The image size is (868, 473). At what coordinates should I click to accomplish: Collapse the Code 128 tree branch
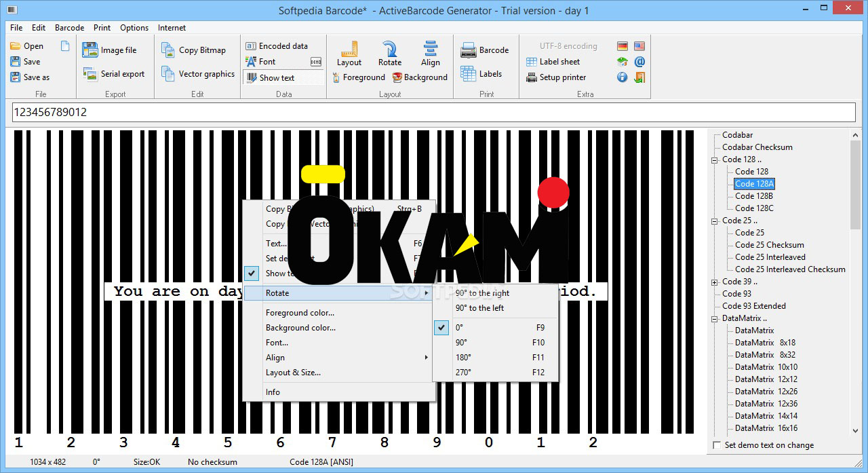pyautogui.click(x=715, y=159)
